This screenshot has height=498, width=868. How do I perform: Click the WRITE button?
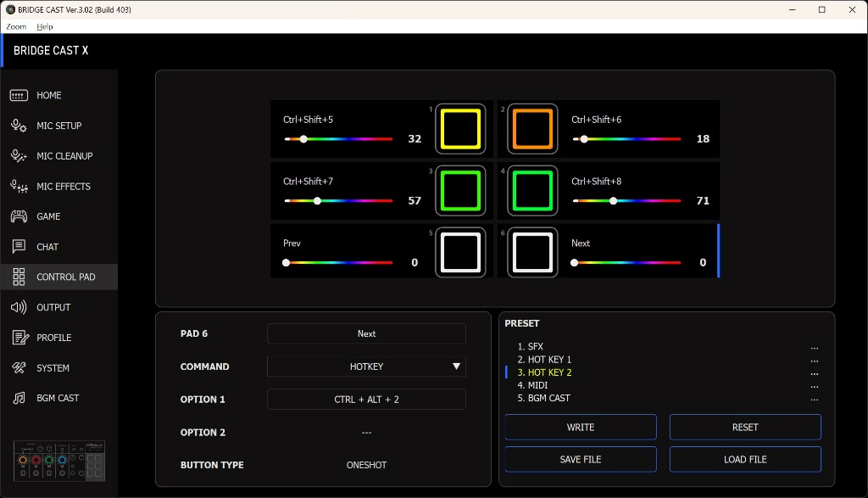tap(581, 428)
